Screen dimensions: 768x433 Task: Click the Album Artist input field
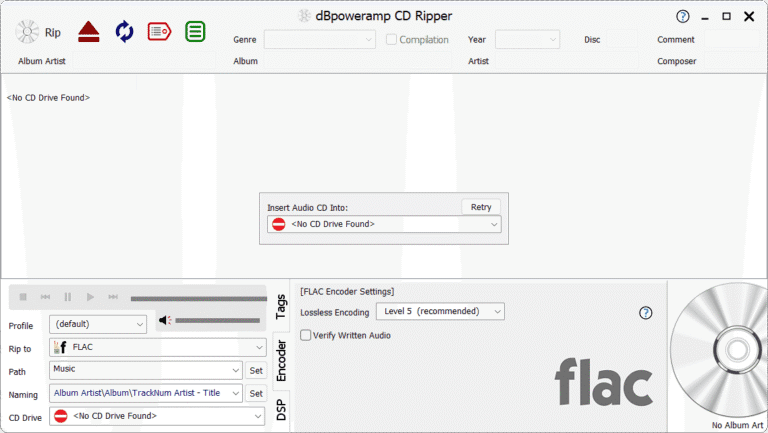click(x=144, y=61)
